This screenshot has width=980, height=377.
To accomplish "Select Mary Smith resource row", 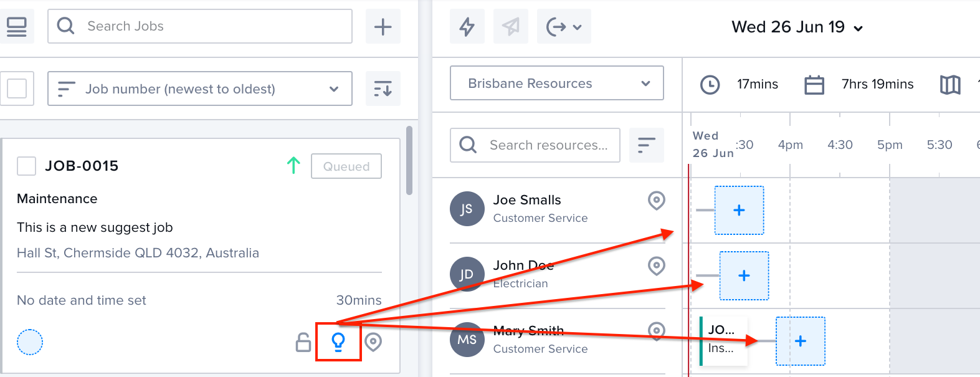I will tap(558, 341).
